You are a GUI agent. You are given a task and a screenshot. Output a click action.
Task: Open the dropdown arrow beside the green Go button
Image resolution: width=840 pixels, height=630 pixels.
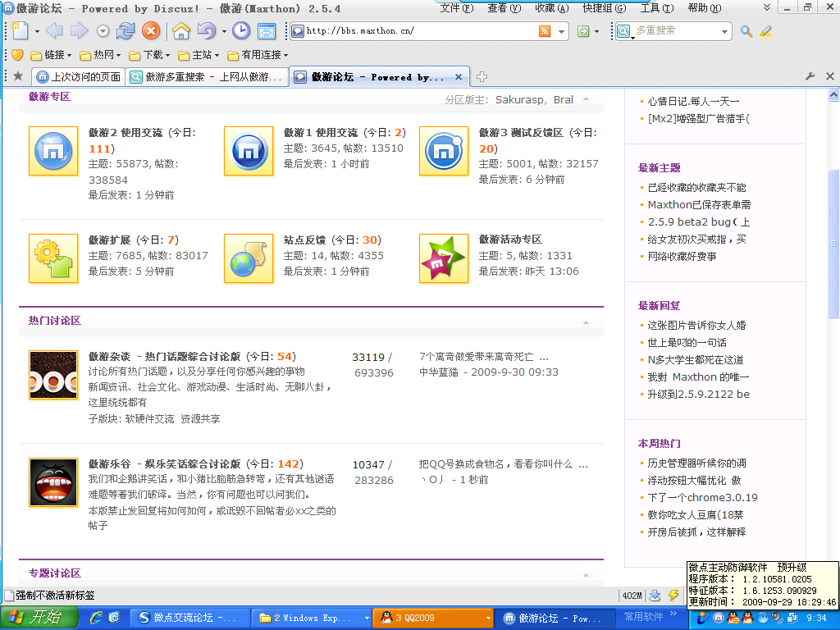[x=597, y=31]
